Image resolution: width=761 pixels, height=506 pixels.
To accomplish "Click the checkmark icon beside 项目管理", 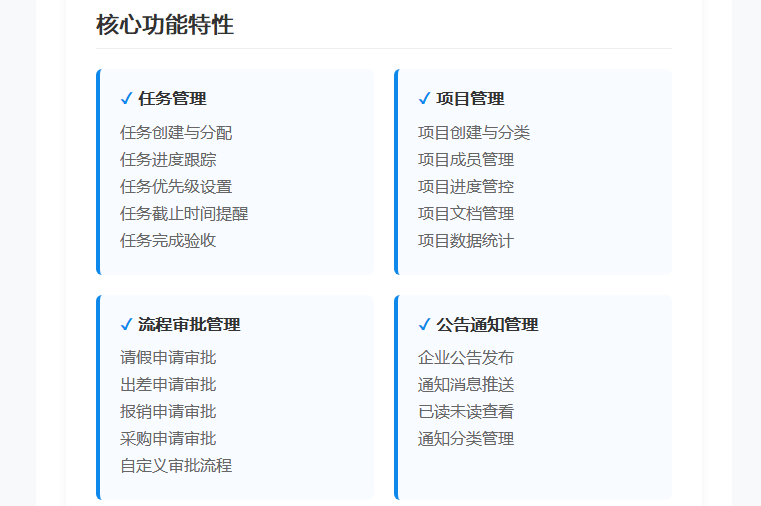I will 424,98.
